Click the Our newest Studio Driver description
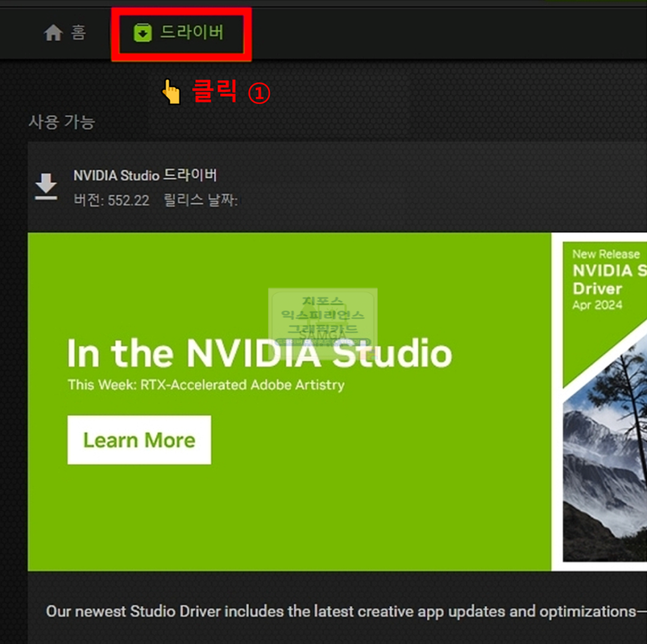The image size is (647, 644). point(346,611)
